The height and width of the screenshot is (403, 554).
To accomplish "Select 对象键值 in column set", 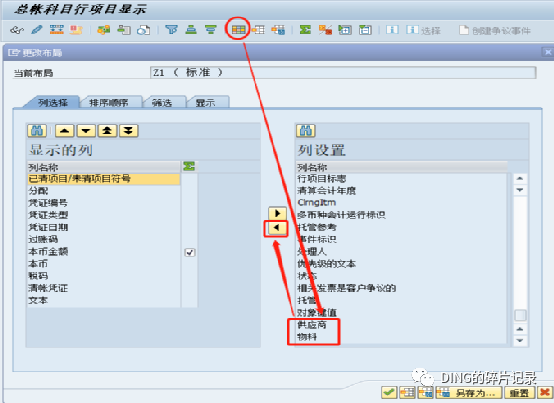I will (402, 313).
